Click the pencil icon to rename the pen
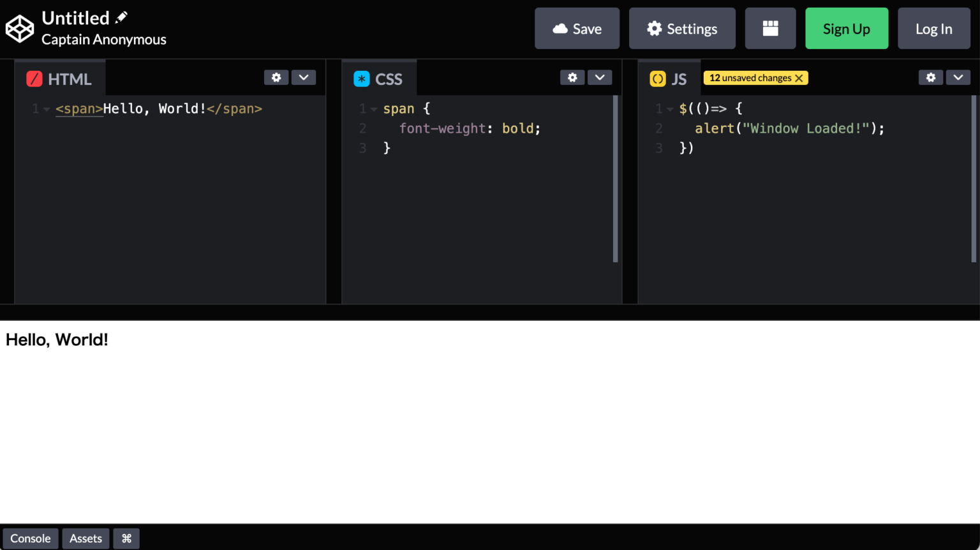This screenshot has width=980, height=550. [121, 17]
